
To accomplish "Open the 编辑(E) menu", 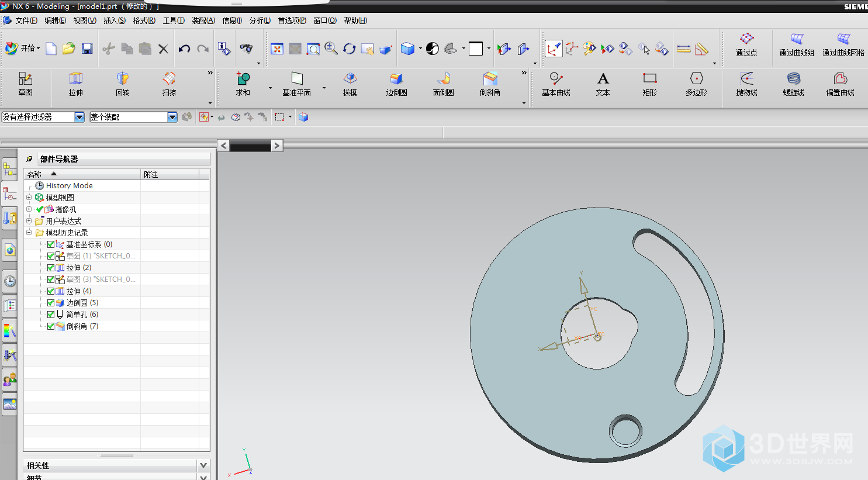I will 56,20.
